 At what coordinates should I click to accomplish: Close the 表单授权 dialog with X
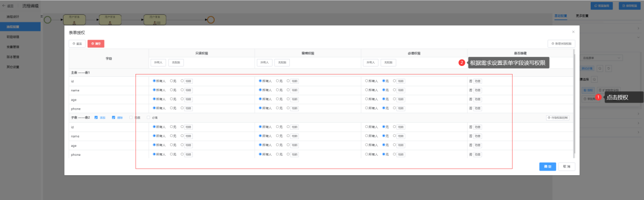(573, 32)
